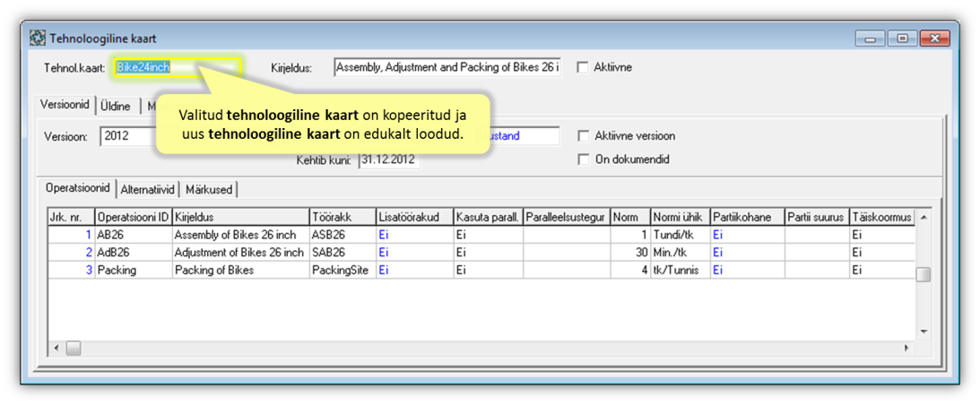Screen dimensions: 980x405
Task: Enable the Aktiivne versioon checkbox
Action: coord(583,135)
